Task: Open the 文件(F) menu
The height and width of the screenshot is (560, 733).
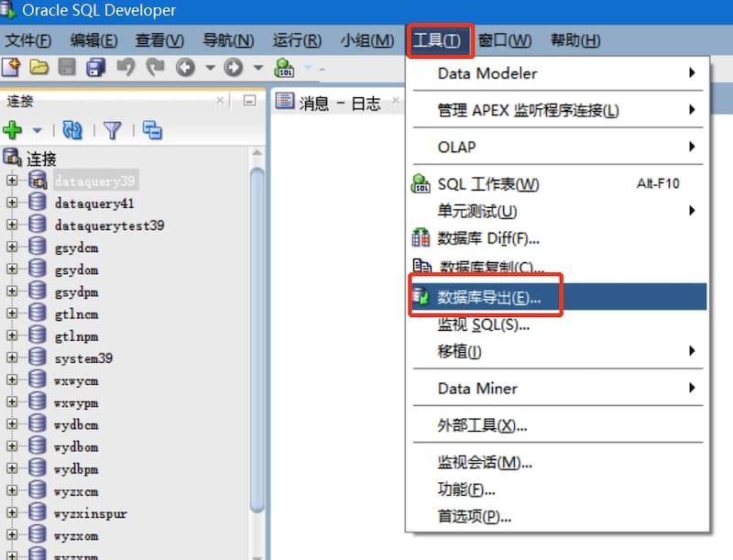Action: (x=28, y=40)
